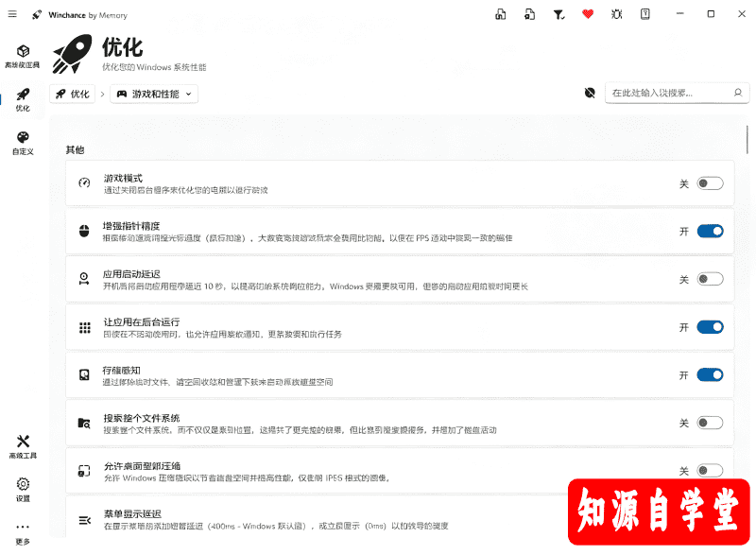Click the 应用启动延迟 row icon
This screenshot has width=756, height=555.
click(84, 279)
